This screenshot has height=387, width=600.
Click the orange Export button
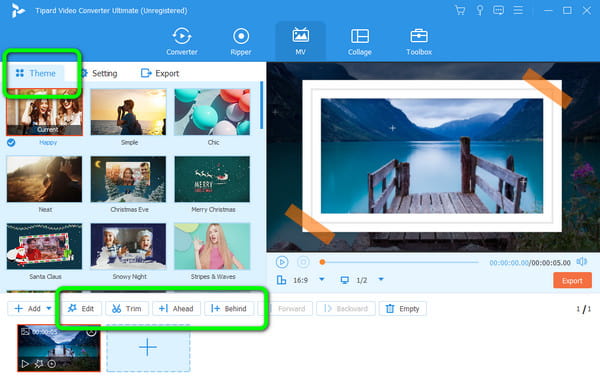572,281
